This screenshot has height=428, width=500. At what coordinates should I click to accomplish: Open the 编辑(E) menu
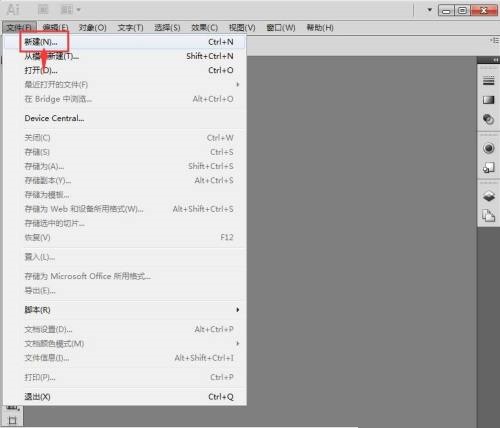click(x=55, y=27)
